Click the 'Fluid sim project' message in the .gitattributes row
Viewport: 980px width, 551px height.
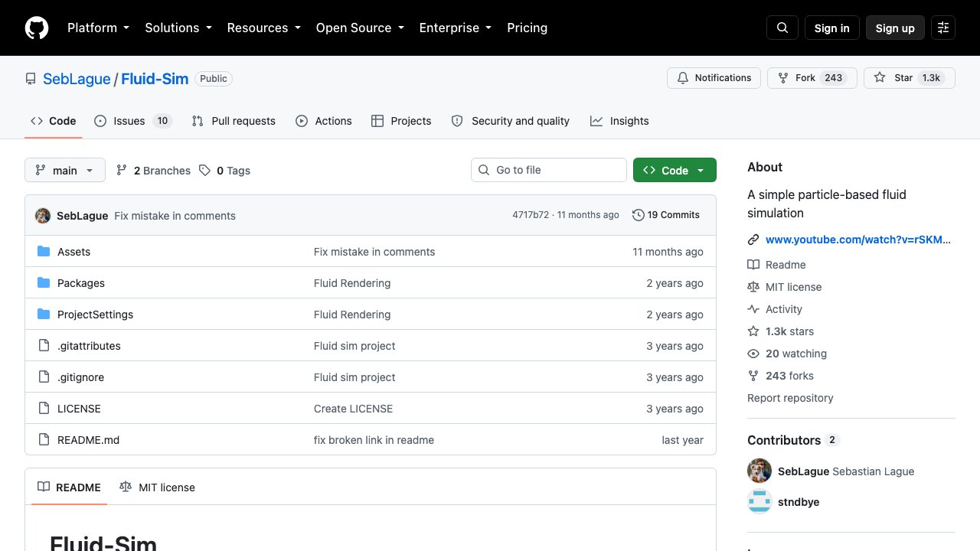pyautogui.click(x=354, y=346)
